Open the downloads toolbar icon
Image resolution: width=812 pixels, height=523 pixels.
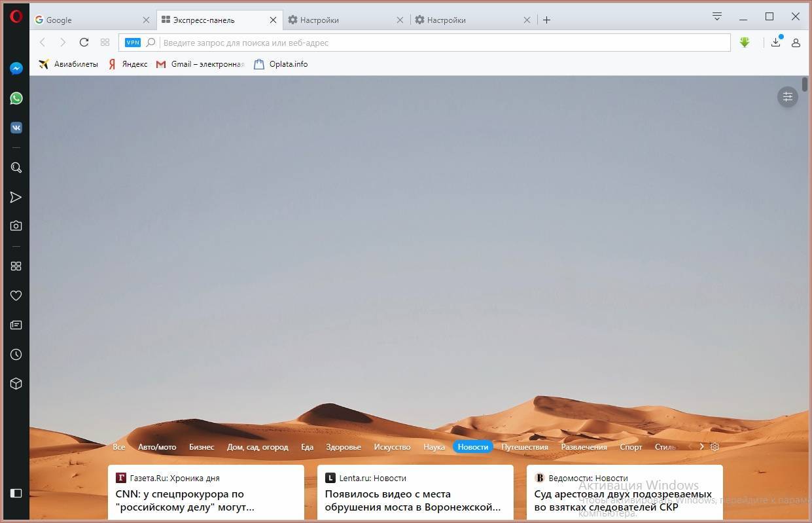pos(776,42)
